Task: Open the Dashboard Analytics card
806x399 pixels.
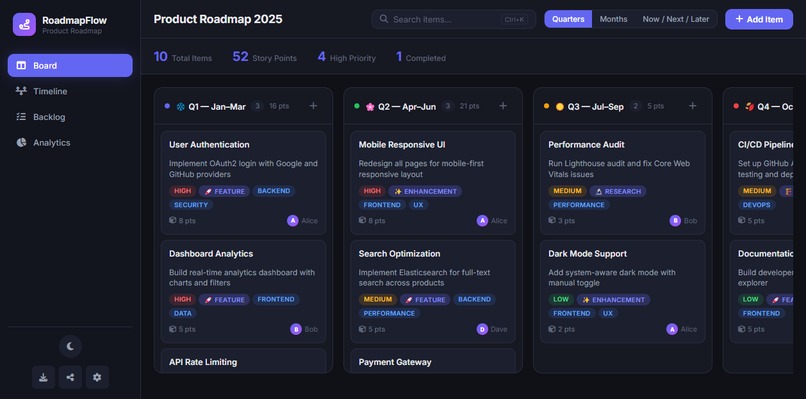Action: point(243,291)
